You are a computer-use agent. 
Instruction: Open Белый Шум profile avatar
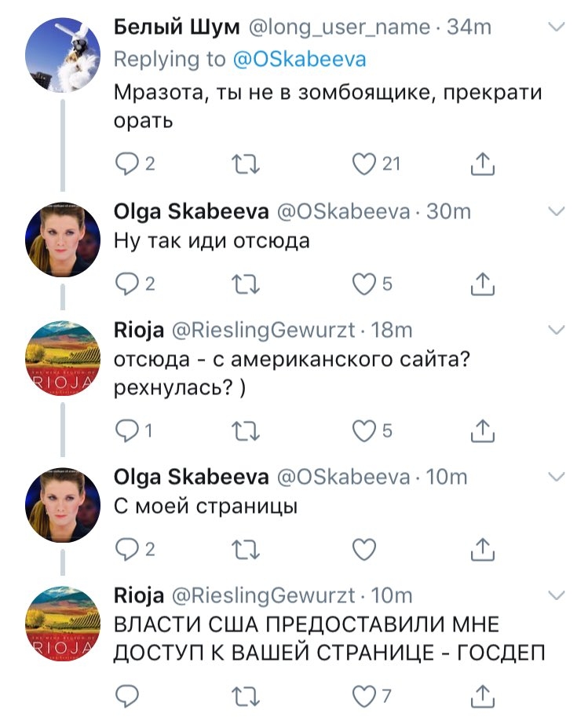[x=63, y=55]
